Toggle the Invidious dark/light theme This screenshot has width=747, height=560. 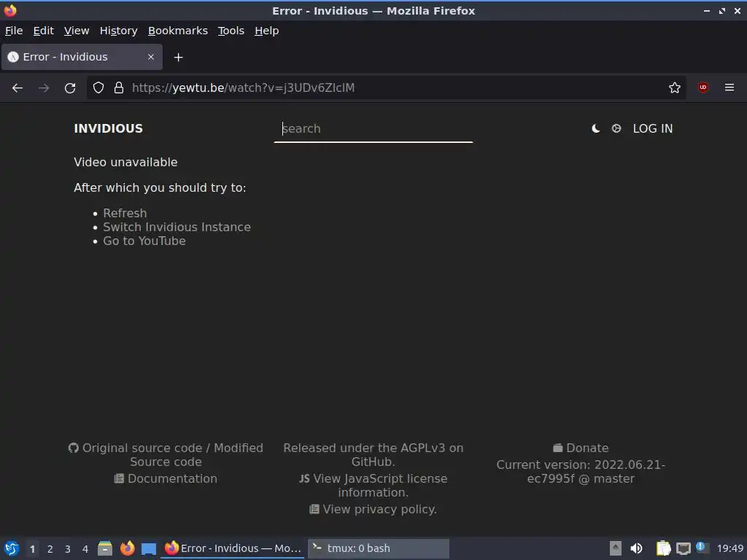[595, 128]
